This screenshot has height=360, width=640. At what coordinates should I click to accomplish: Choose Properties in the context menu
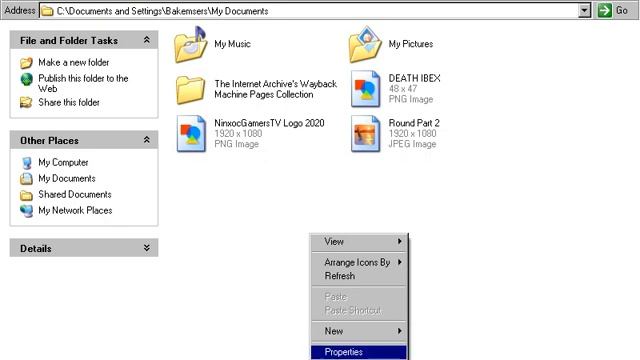coord(359,352)
